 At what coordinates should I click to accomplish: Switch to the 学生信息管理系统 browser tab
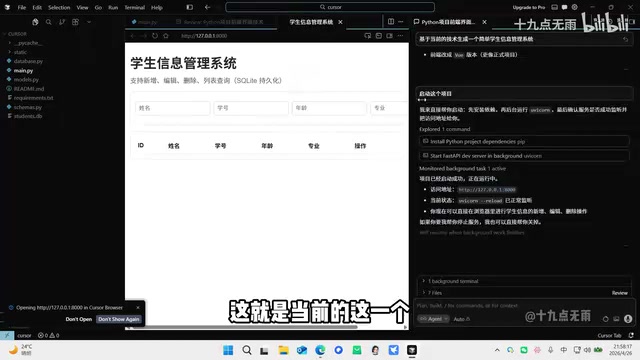tap(311, 22)
